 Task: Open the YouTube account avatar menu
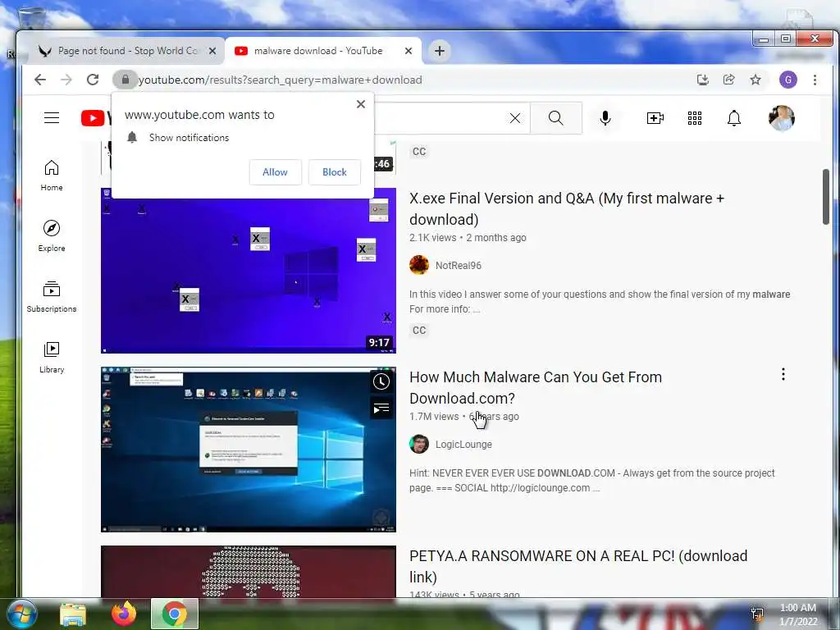tap(782, 118)
